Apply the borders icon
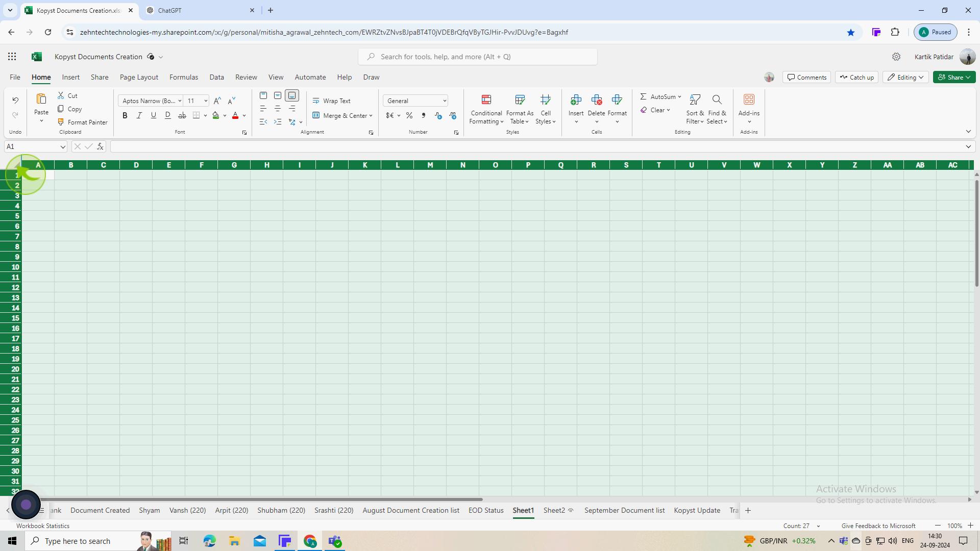 [x=197, y=115]
